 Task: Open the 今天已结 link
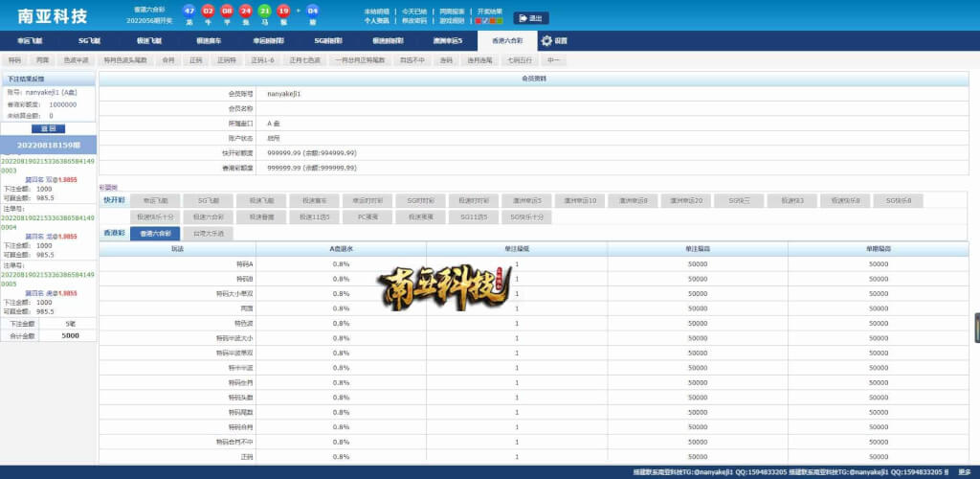click(x=413, y=11)
